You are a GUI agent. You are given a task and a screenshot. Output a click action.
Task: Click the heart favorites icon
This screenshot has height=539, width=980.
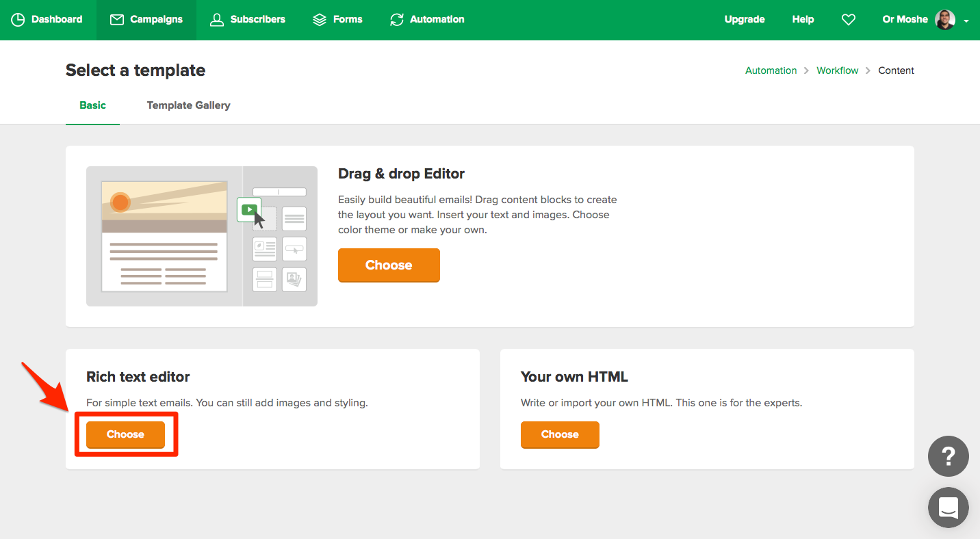click(848, 19)
